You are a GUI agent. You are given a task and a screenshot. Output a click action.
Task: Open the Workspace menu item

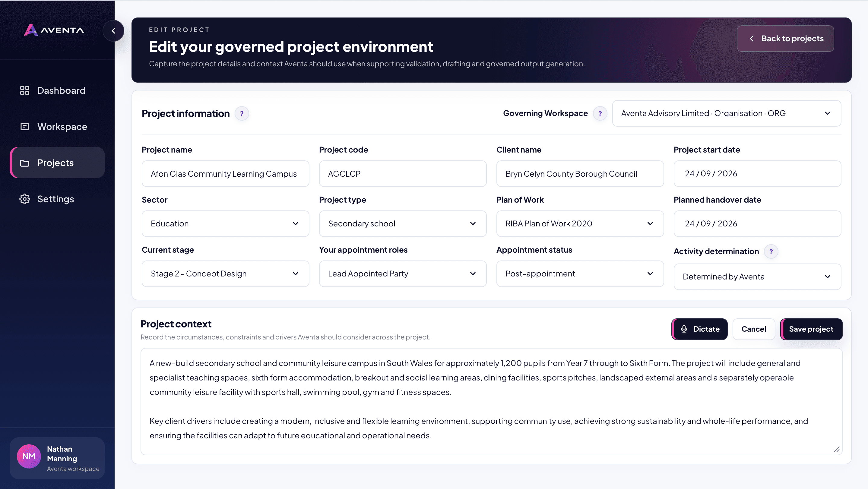pyautogui.click(x=57, y=127)
